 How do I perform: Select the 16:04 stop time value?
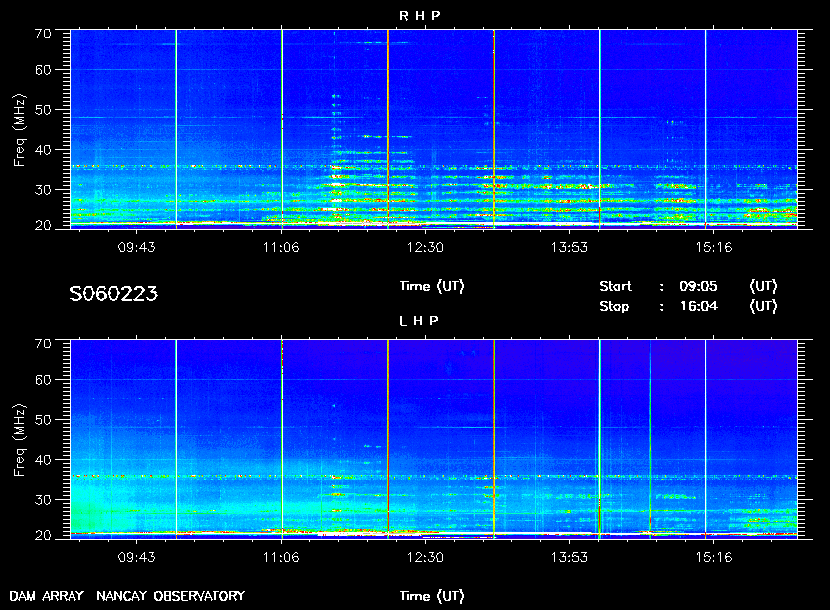pyautogui.click(x=698, y=307)
